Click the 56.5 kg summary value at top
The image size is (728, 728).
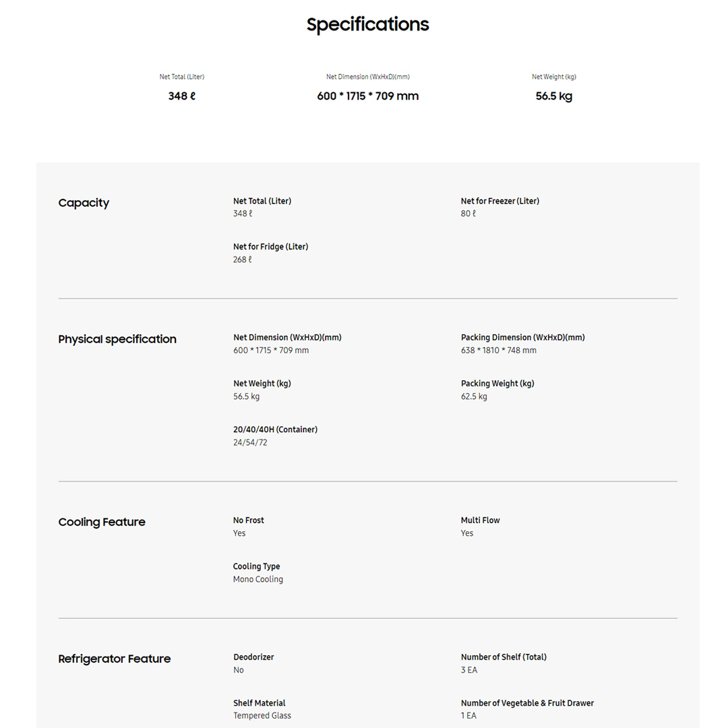[x=553, y=96]
